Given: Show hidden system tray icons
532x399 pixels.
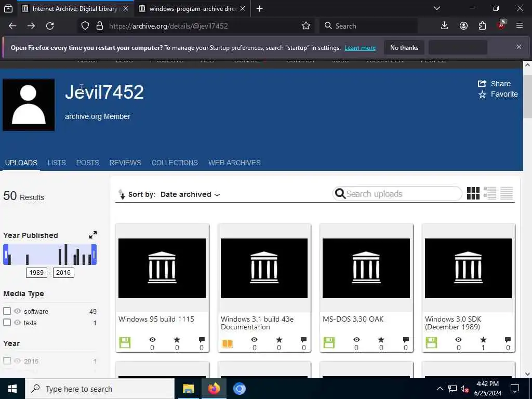Looking at the screenshot, I should tap(440, 389).
